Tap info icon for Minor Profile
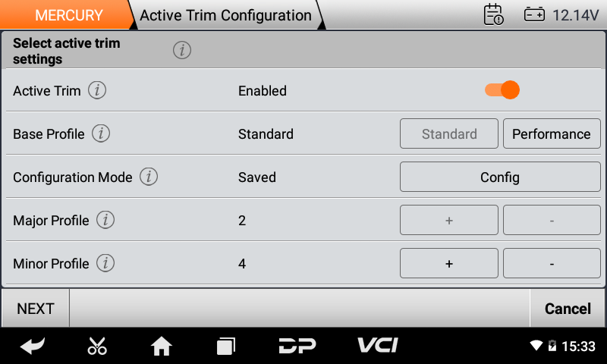 pos(105,264)
